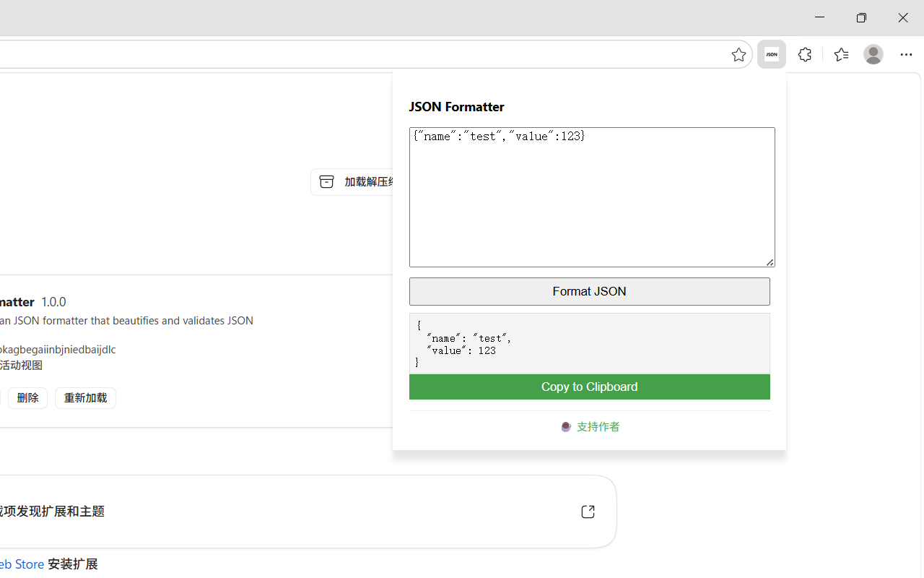The image size is (924, 578).
Task: Click inside the JSON input textarea
Action: (591, 195)
